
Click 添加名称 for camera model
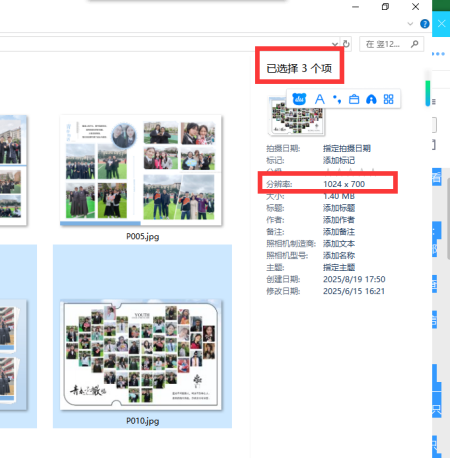pos(339,256)
